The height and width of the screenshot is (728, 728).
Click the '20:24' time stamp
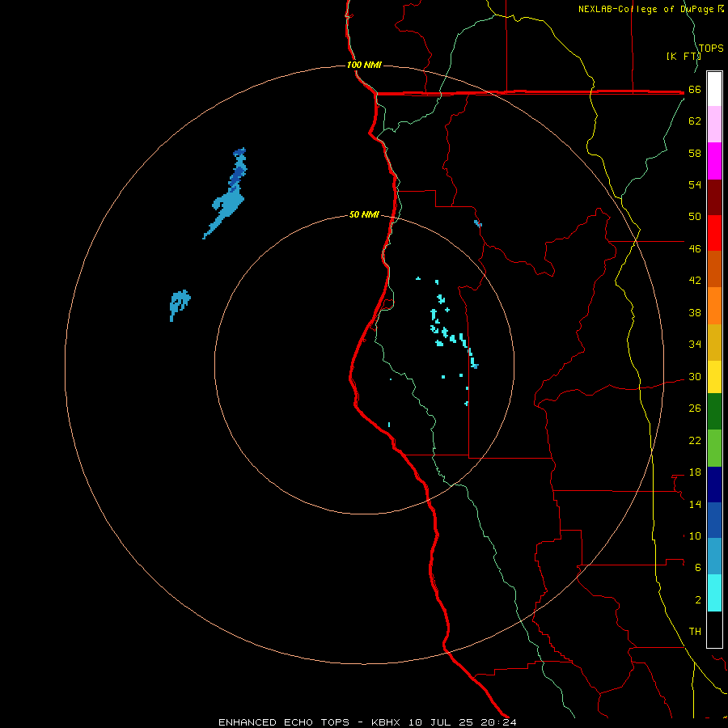tap(498, 722)
